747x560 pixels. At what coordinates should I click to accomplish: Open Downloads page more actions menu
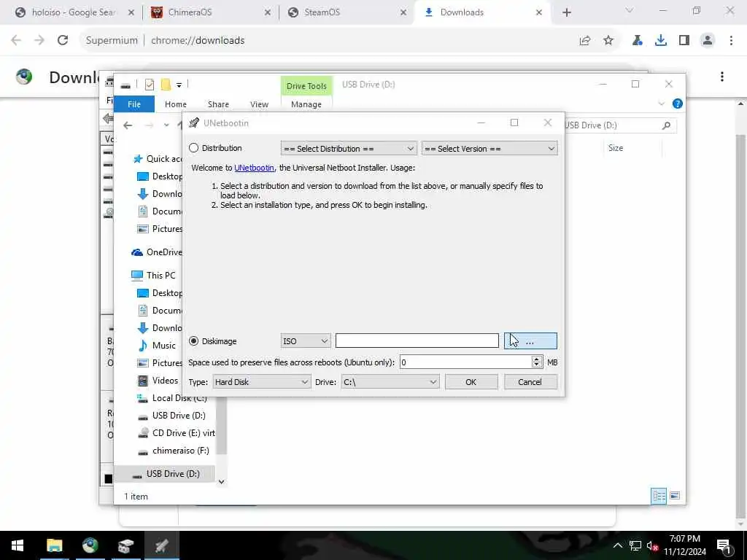coord(721,77)
